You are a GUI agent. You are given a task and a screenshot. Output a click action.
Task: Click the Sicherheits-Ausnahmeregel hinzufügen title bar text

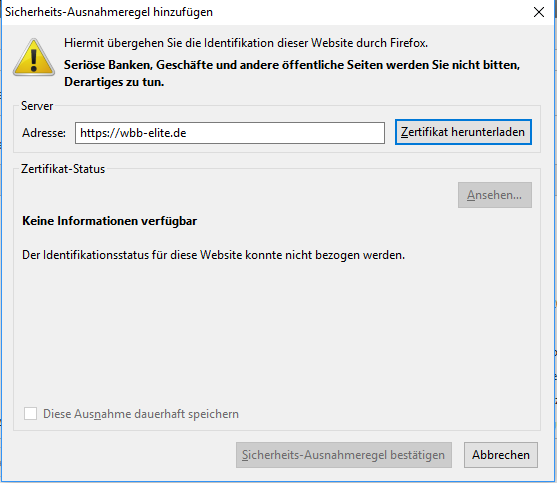(x=109, y=12)
